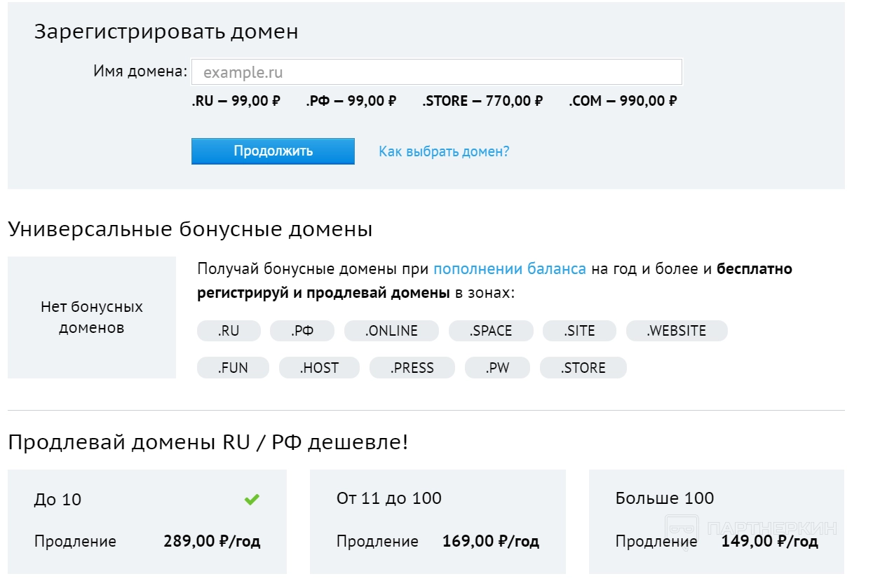Choose the .FUN zone tag

(x=233, y=368)
